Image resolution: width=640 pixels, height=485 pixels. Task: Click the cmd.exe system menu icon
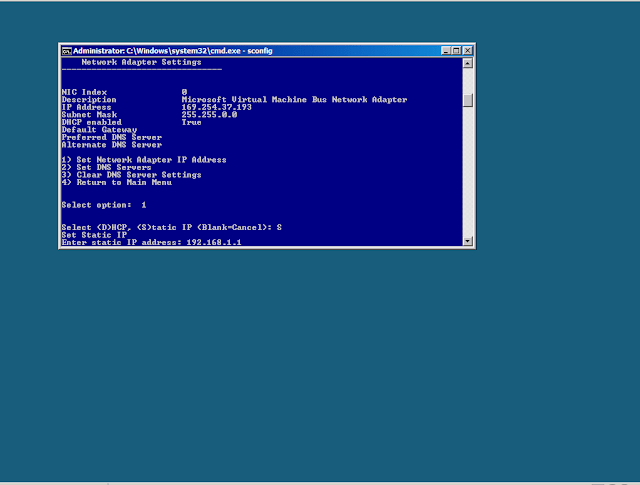click(66, 50)
